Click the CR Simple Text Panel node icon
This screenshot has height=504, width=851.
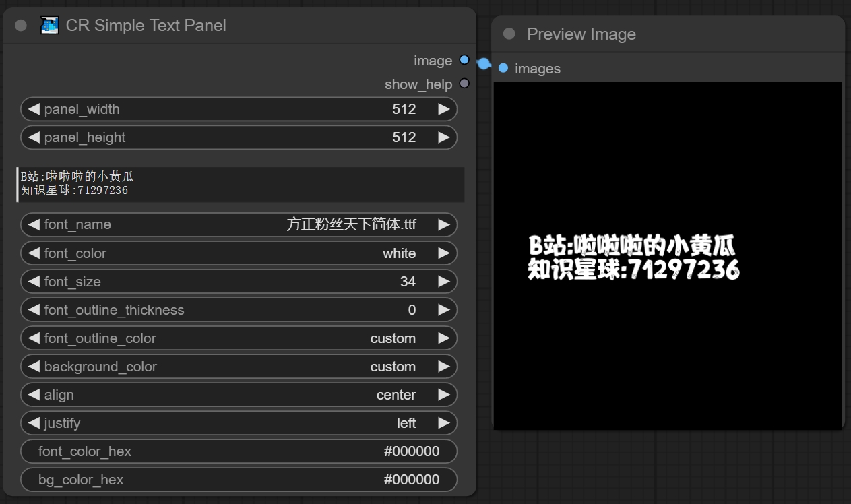pyautogui.click(x=49, y=26)
